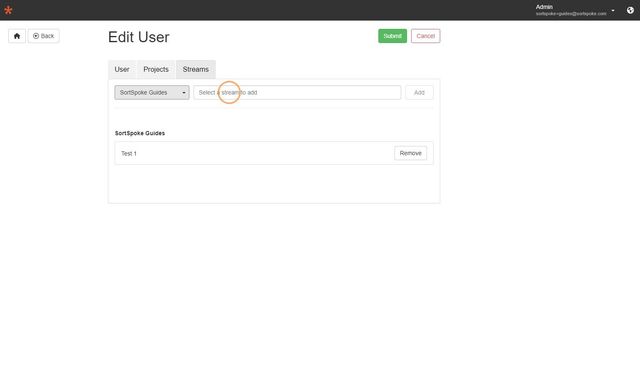Screen dimensions: 640x378
Task: Expand the Admin account dropdown arrow
Action: coord(613,10)
